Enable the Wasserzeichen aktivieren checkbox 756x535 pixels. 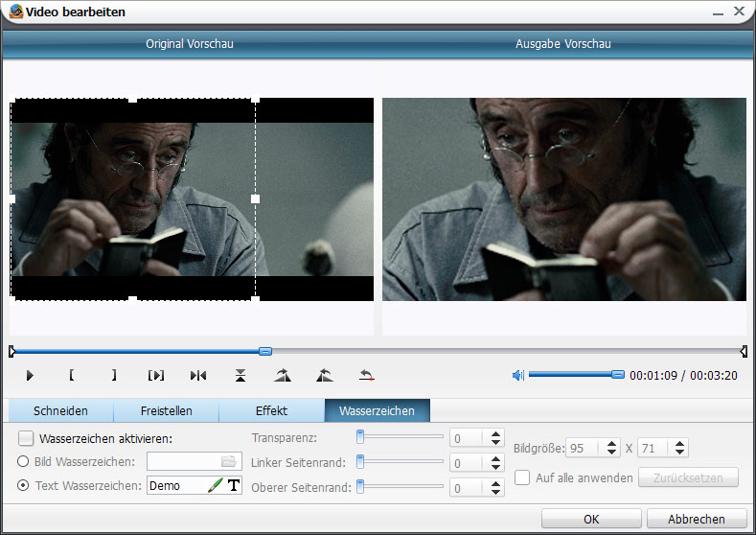point(26,438)
